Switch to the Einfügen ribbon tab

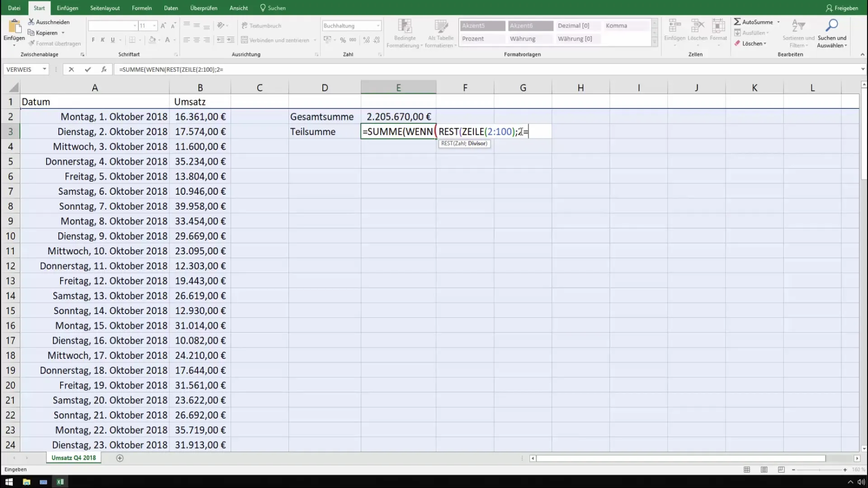coord(67,8)
